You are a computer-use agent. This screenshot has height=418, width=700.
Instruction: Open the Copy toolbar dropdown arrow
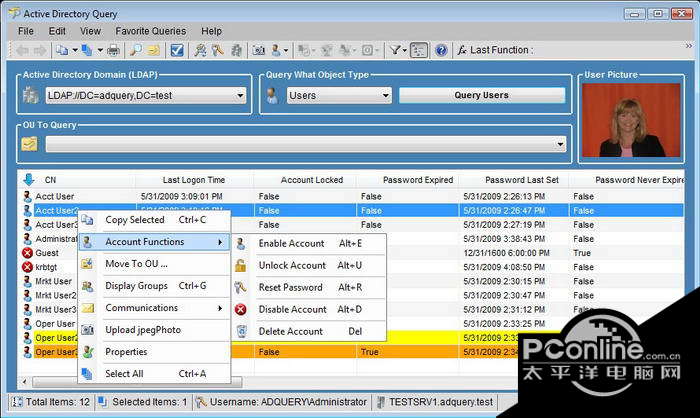pyautogui.click(x=75, y=50)
